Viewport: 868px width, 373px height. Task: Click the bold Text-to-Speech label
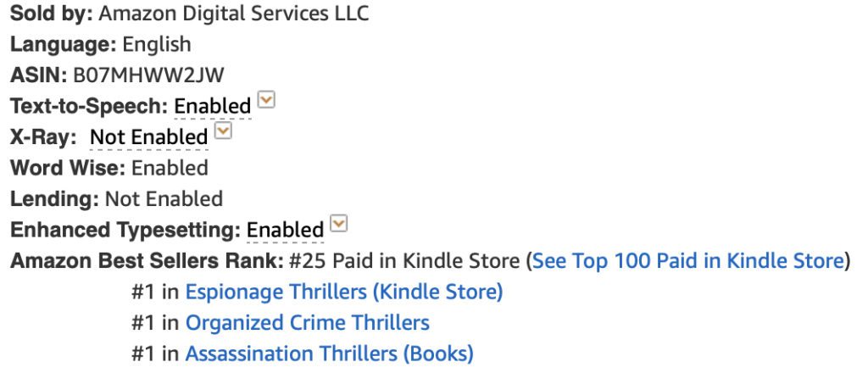coord(89,106)
